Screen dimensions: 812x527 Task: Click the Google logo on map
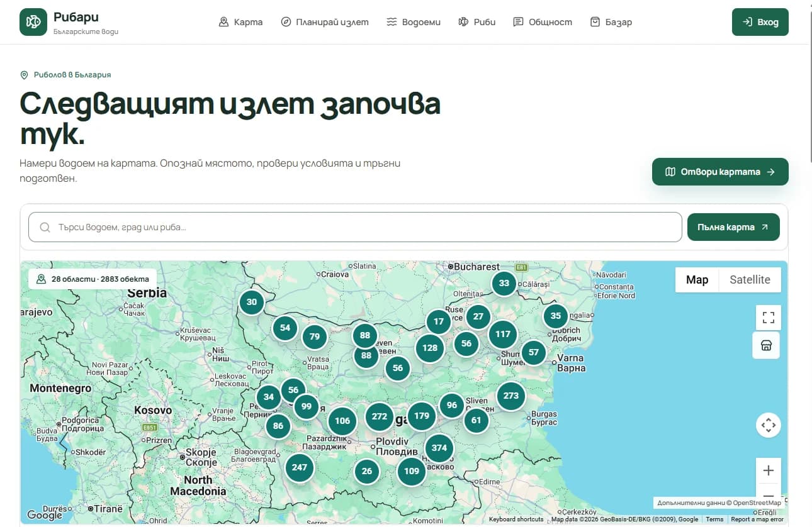click(x=45, y=514)
